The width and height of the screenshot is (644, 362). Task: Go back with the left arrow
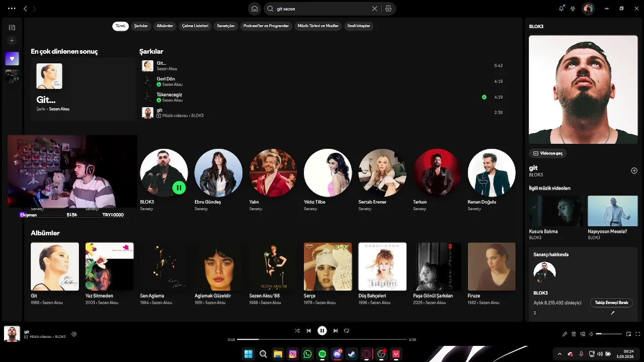pos(25,9)
